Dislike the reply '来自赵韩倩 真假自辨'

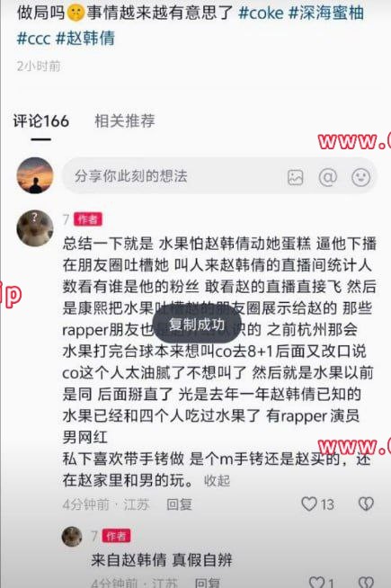pyautogui.click(x=366, y=582)
